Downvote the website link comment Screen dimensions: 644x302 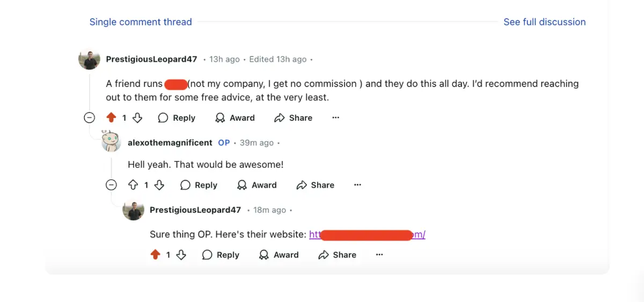click(x=181, y=255)
